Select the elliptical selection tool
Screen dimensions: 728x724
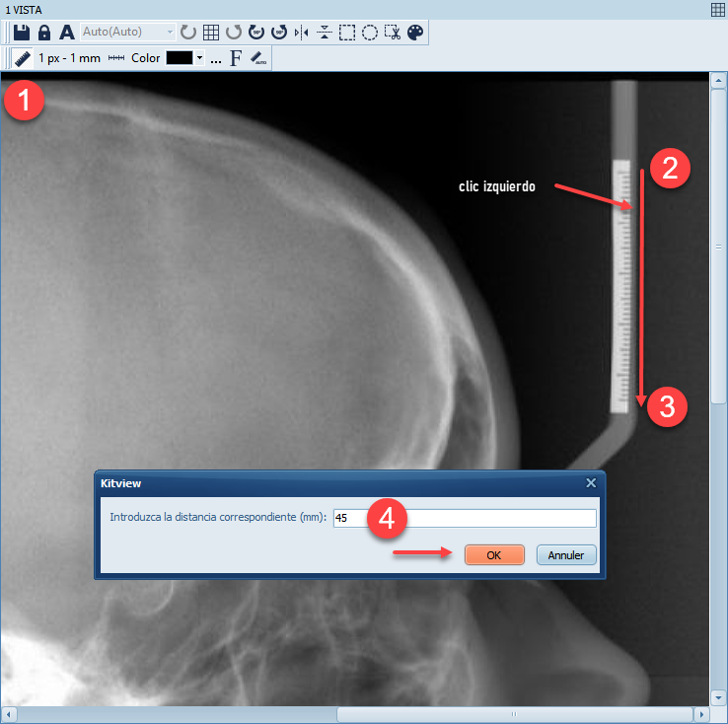(370, 33)
